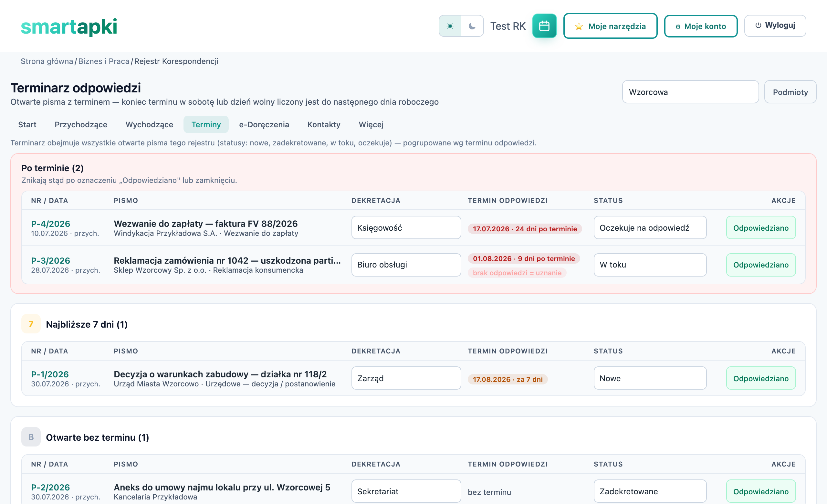Open letter P-1/2026 link
The height and width of the screenshot is (504, 827).
[x=50, y=374]
